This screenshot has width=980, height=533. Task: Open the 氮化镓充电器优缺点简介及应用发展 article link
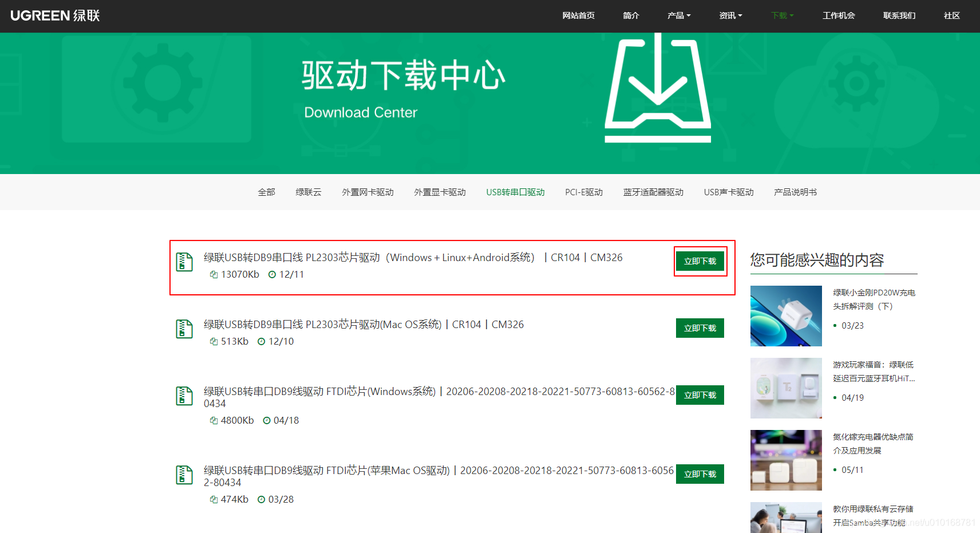click(x=873, y=444)
